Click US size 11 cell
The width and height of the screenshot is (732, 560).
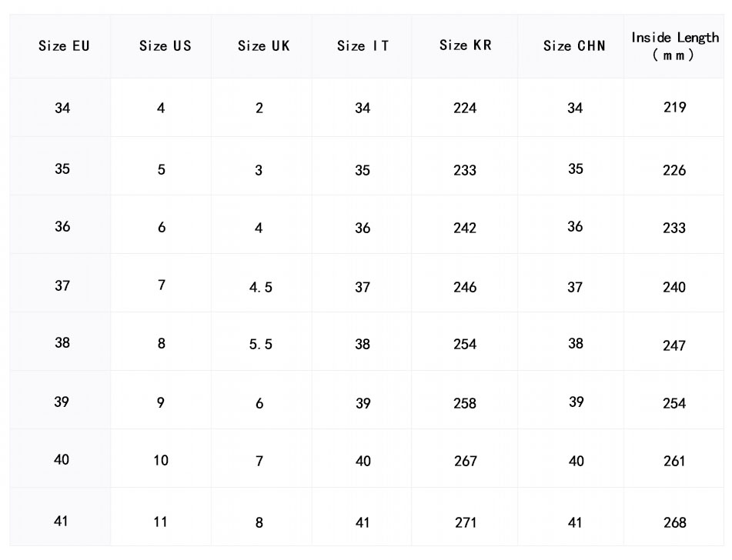[160, 522]
